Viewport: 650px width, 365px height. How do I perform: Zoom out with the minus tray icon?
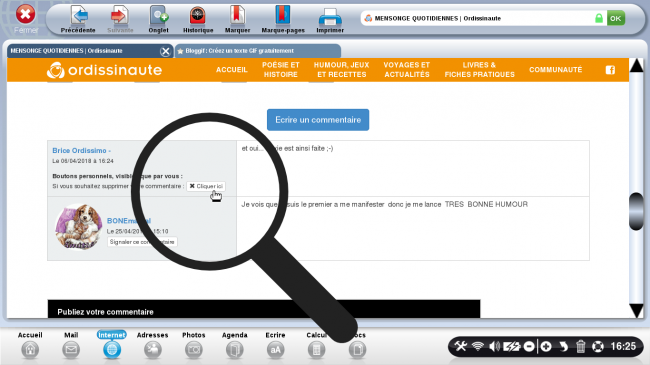(x=529, y=346)
